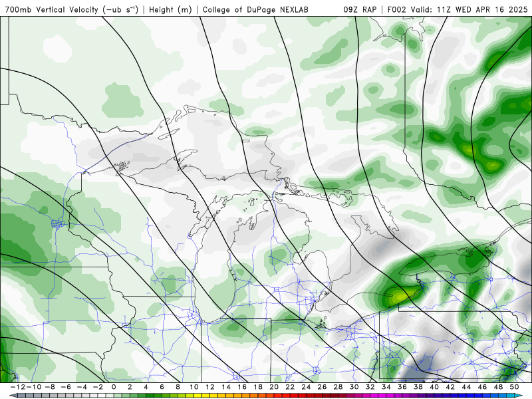Click the '14' color scale label
The image size is (532, 399).
[226, 387]
